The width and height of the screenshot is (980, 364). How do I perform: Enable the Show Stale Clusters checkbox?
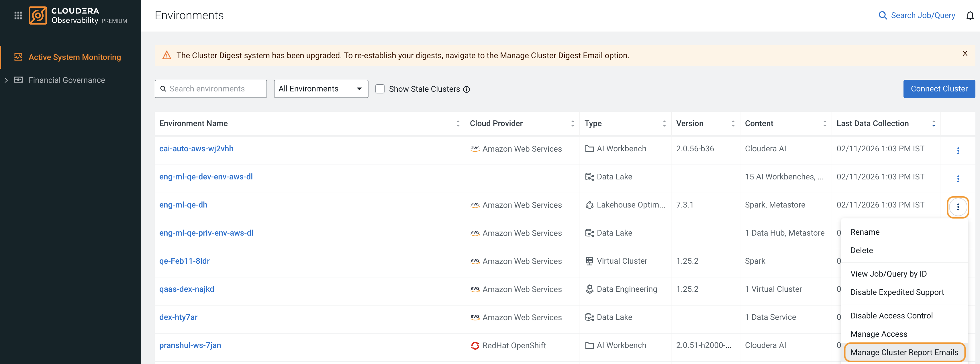(380, 89)
